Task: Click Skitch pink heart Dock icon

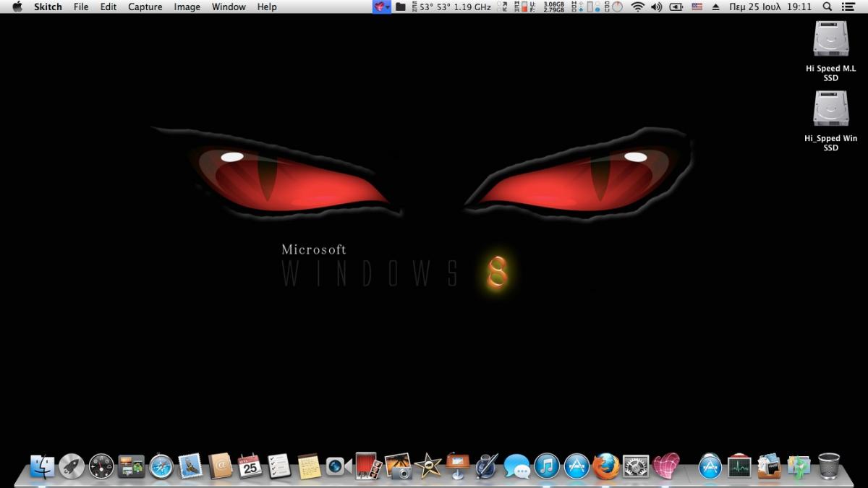Action: point(666,466)
